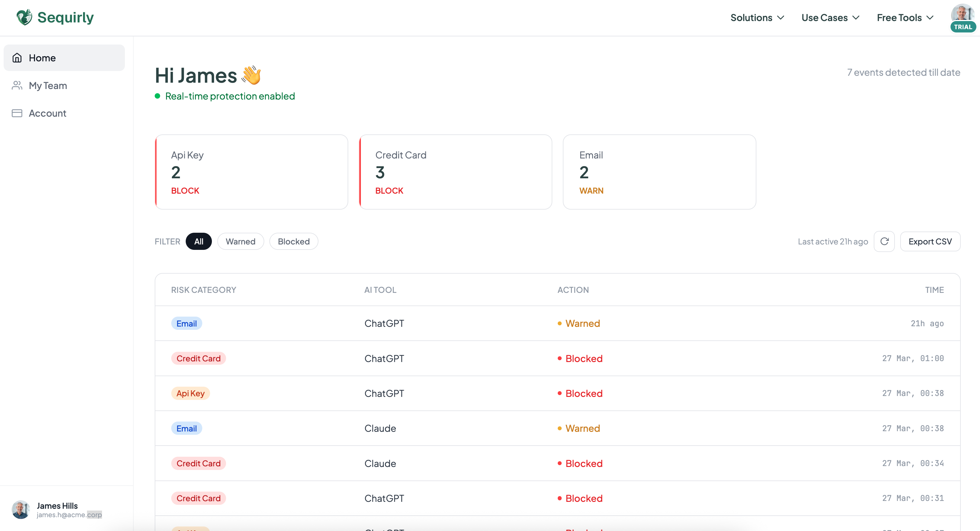The width and height of the screenshot is (980, 531).
Task: Navigate to the Account page
Action: tap(48, 113)
